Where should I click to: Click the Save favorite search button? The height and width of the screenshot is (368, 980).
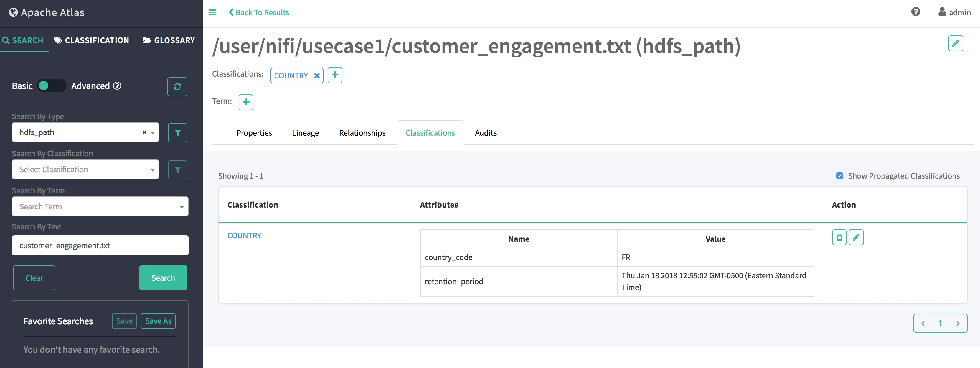pos(124,321)
